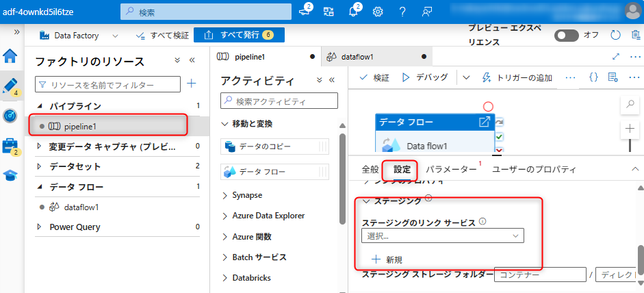644x293 pixels.
Task: Open the help question mark icon
Action: pyautogui.click(x=402, y=12)
